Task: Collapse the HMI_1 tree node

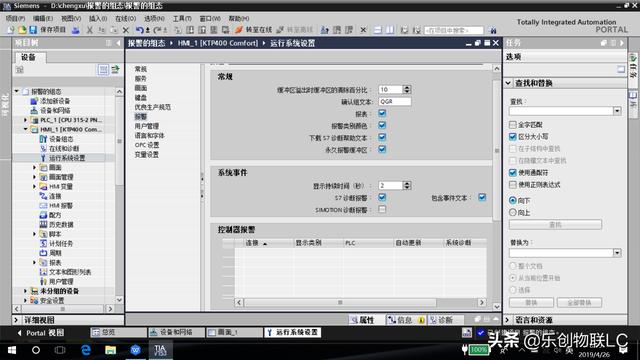Action: coord(25,129)
